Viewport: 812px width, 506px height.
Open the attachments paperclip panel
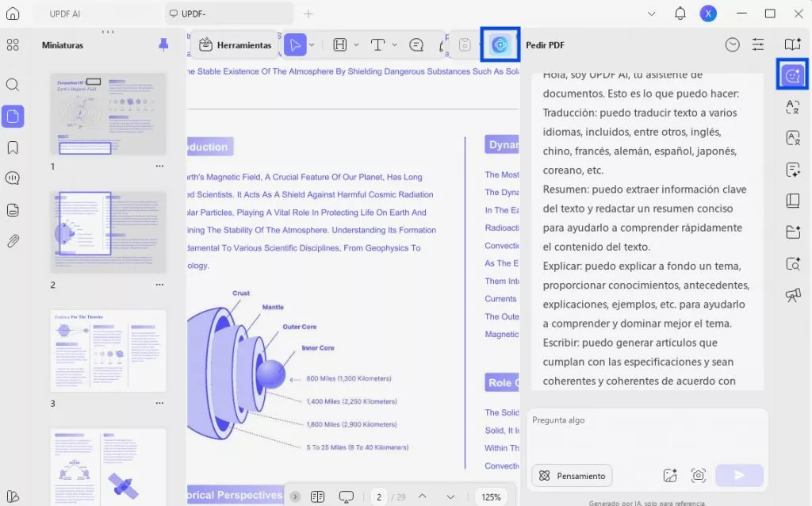point(13,241)
